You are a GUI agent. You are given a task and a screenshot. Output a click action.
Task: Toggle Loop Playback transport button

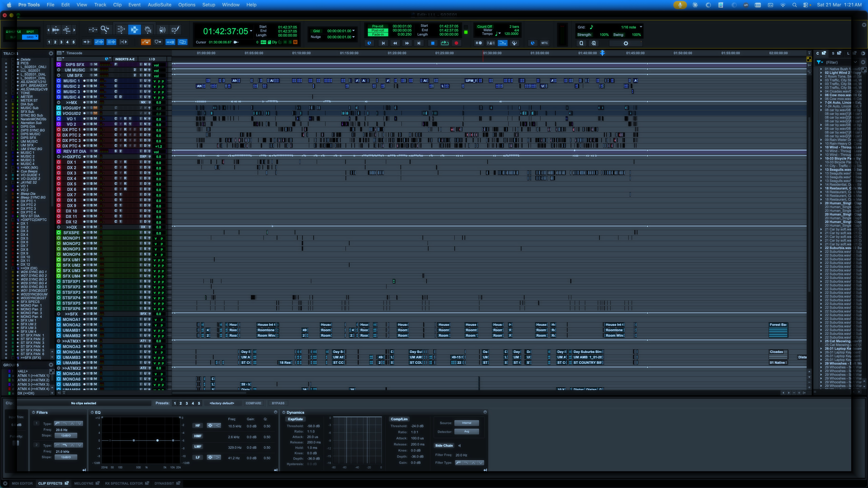click(445, 43)
